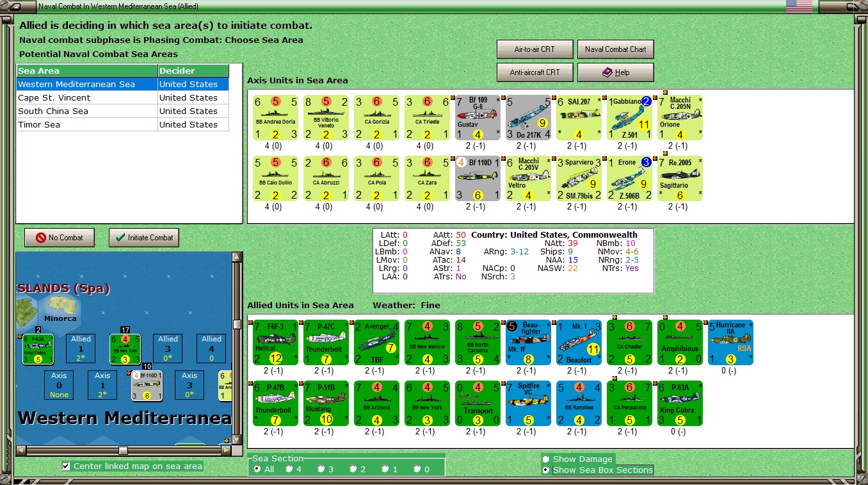Viewport: 868px width, 485px height.
Task: Click the Re.2005 Sagittario fighter counter
Action: (680, 179)
